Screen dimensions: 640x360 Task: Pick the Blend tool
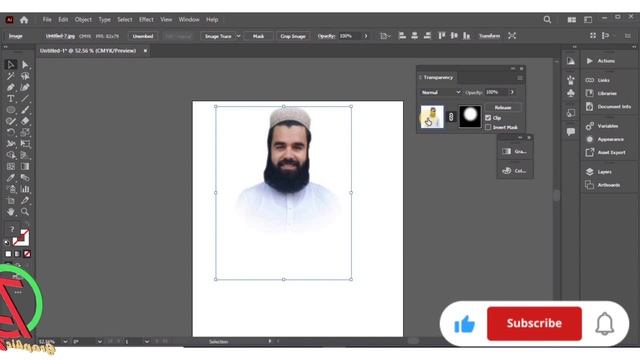point(25,178)
